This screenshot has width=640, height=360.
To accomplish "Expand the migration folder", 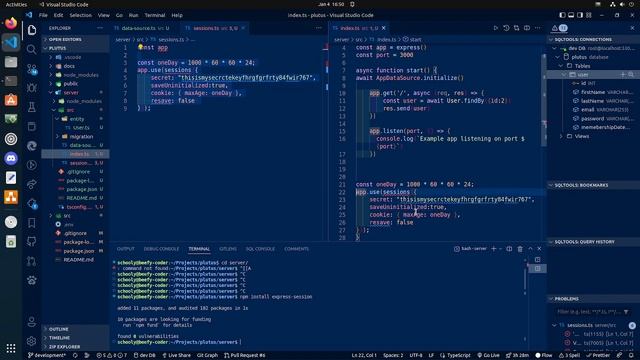I will click(x=81, y=136).
